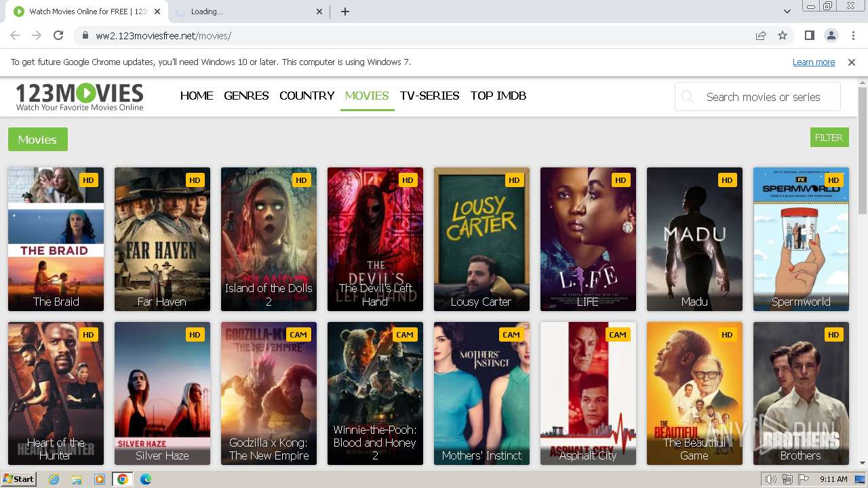
Task: Open Internet Explorer from taskbar
Action: pos(54,479)
